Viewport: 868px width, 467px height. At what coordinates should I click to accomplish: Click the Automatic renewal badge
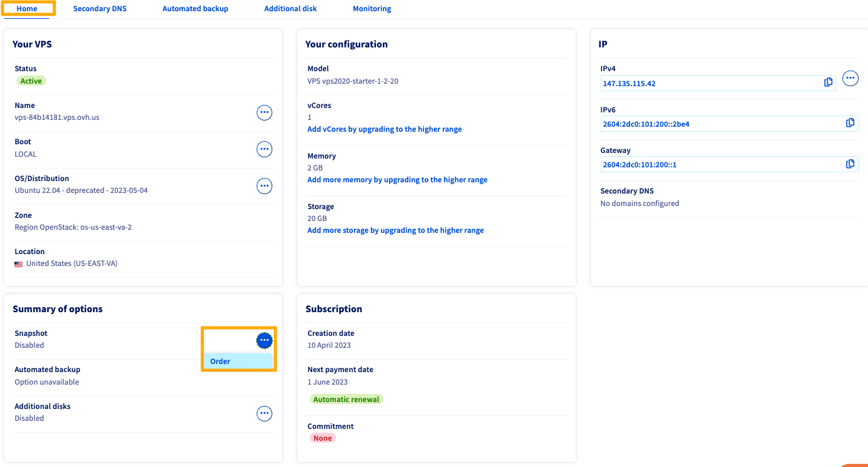pos(346,399)
